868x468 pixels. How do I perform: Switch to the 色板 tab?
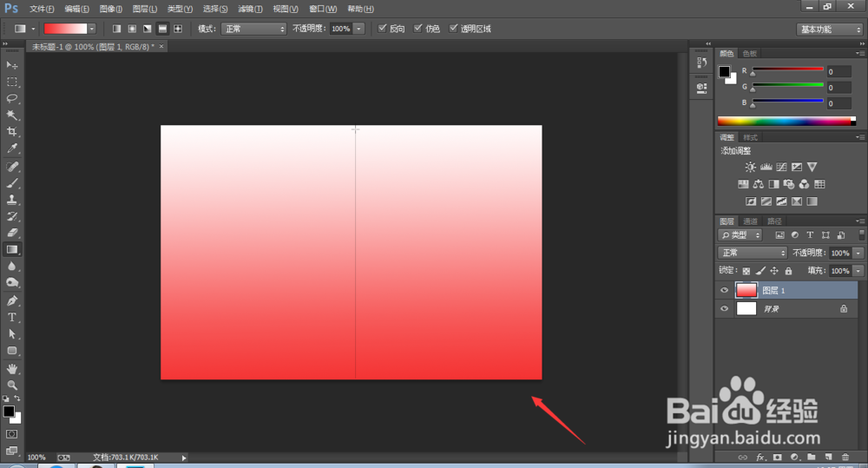click(750, 54)
